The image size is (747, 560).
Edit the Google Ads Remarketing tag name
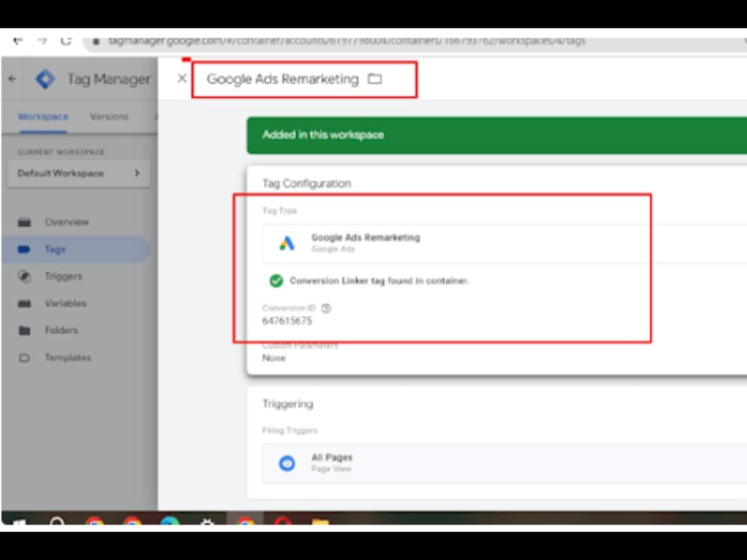[282, 79]
